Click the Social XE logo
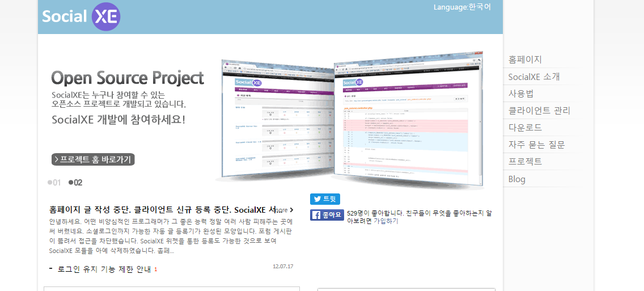Viewport: 644px width, 291px height. pos(81,16)
